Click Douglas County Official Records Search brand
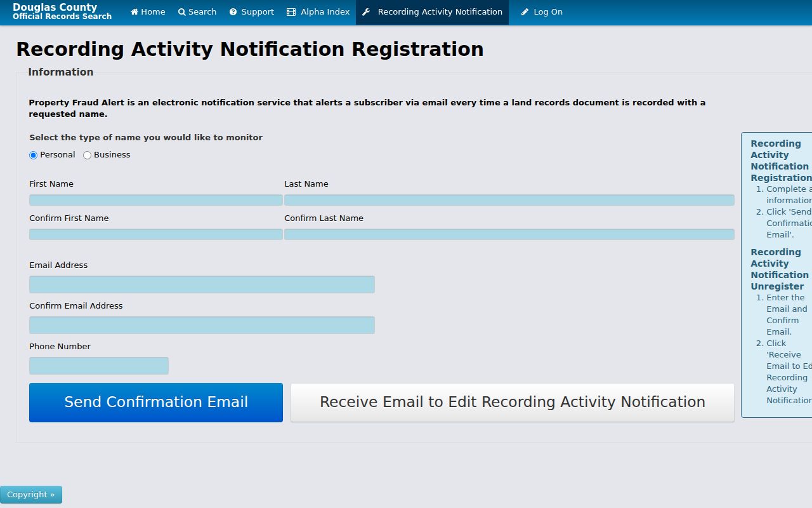The height and width of the screenshot is (508, 812). [x=62, y=11]
